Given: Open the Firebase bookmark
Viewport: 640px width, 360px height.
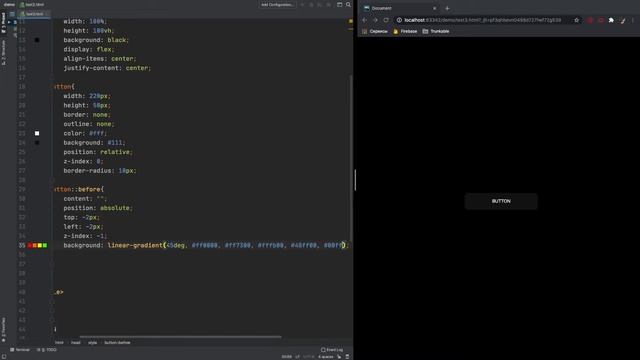Looking at the screenshot, I should click(405, 31).
